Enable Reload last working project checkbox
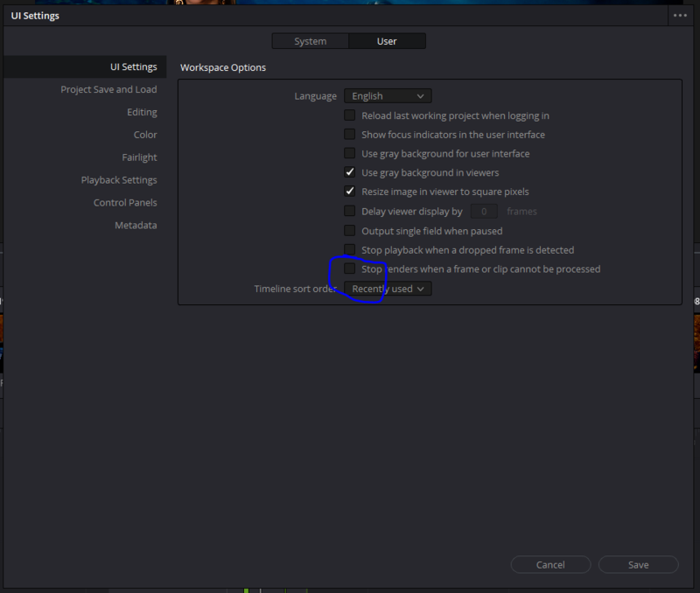Image resolution: width=700 pixels, height=593 pixels. (350, 115)
